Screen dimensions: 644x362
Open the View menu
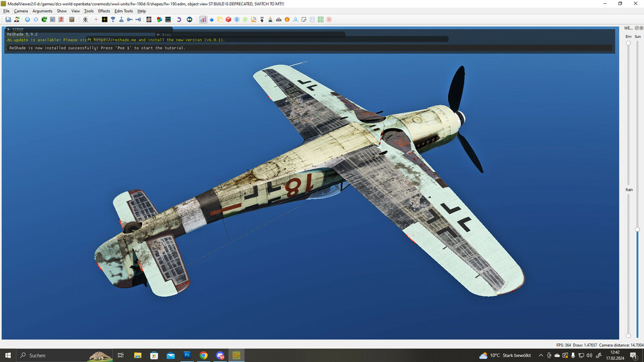(75, 11)
